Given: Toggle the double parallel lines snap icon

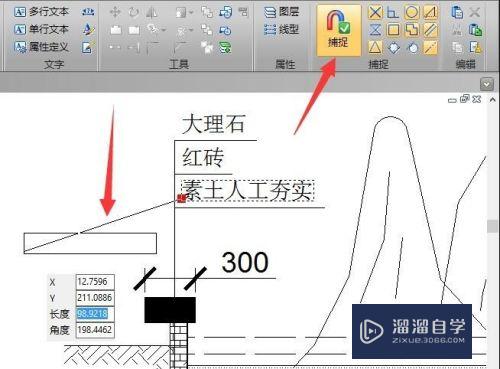Looking at the screenshot, I should click(430, 30).
